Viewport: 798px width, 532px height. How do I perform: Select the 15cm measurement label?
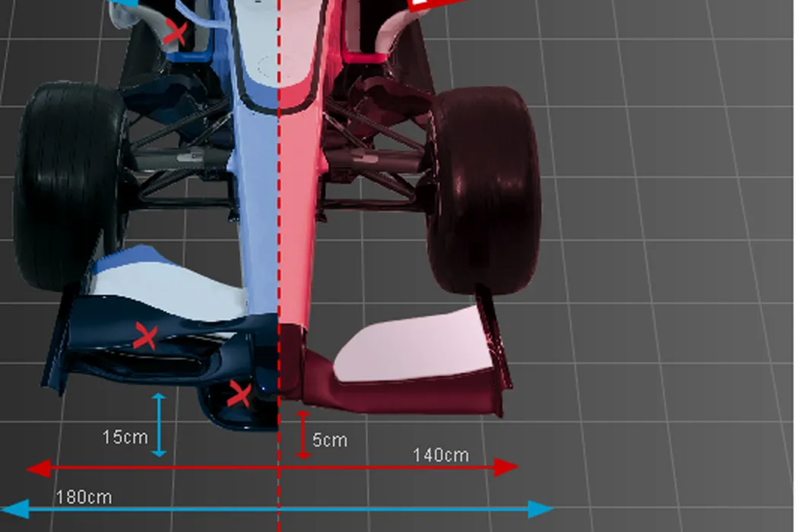click(x=125, y=437)
